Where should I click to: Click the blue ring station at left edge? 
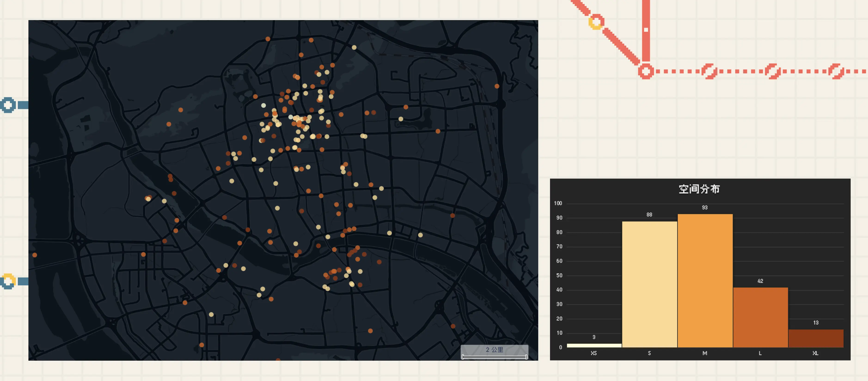click(8, 105)
